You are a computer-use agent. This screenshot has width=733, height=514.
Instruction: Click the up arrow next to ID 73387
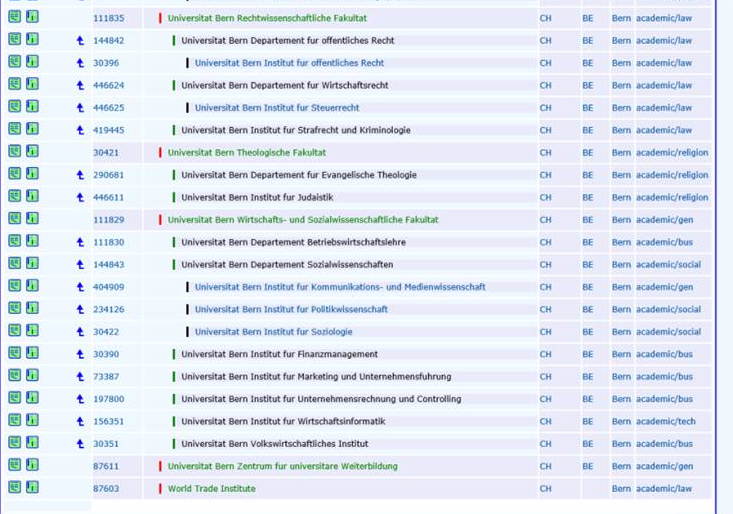pos(80,377)
